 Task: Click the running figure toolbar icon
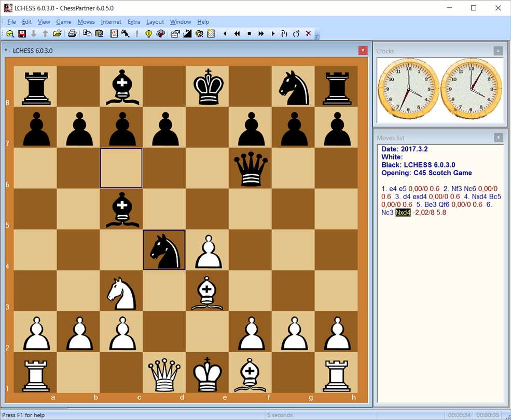tap(126, 34)
